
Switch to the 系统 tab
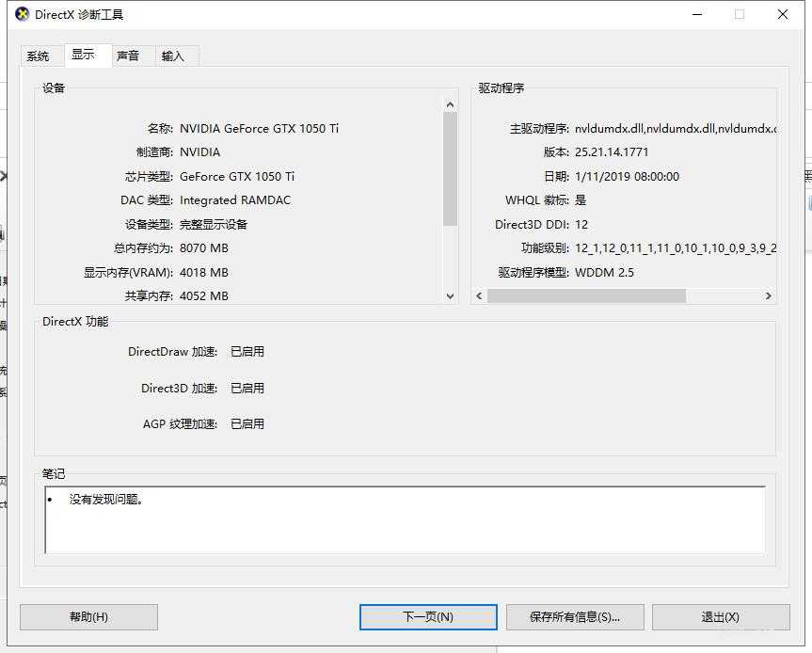[x=40, y=56]
